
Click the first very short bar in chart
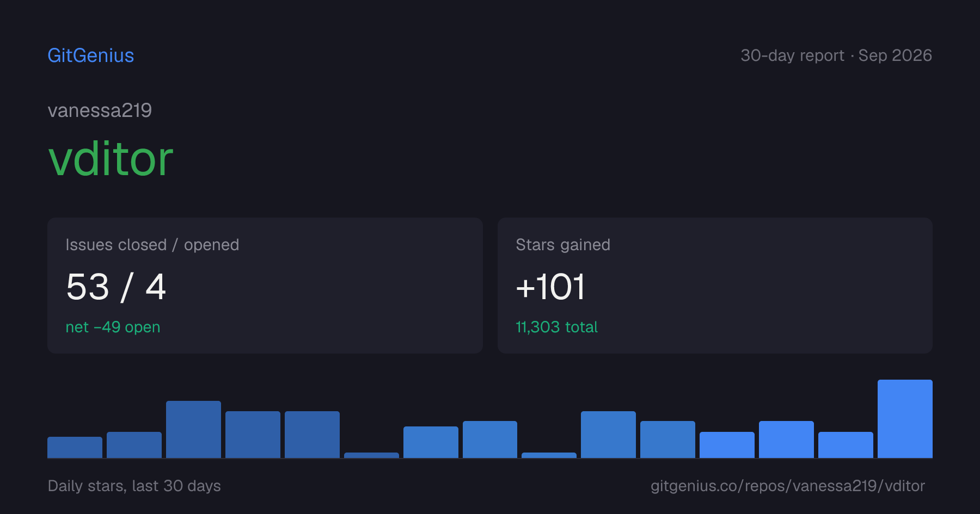coord(371,455)
